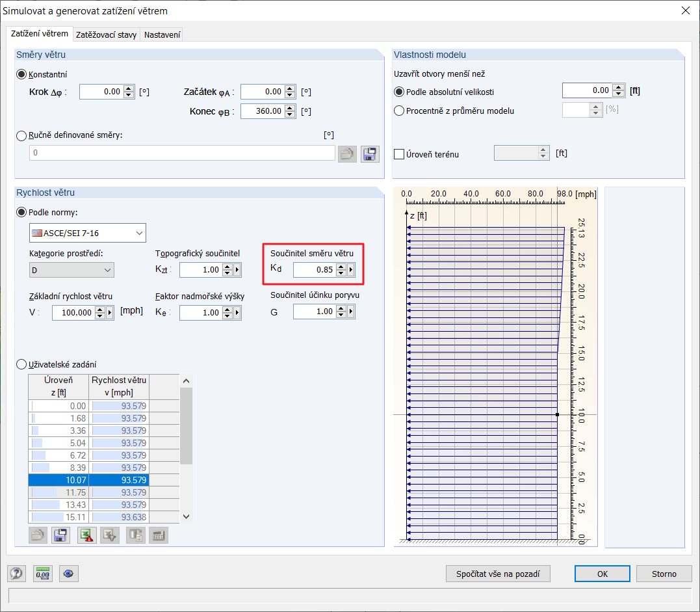Enable the Úroveň terénu checkbox

399,154
